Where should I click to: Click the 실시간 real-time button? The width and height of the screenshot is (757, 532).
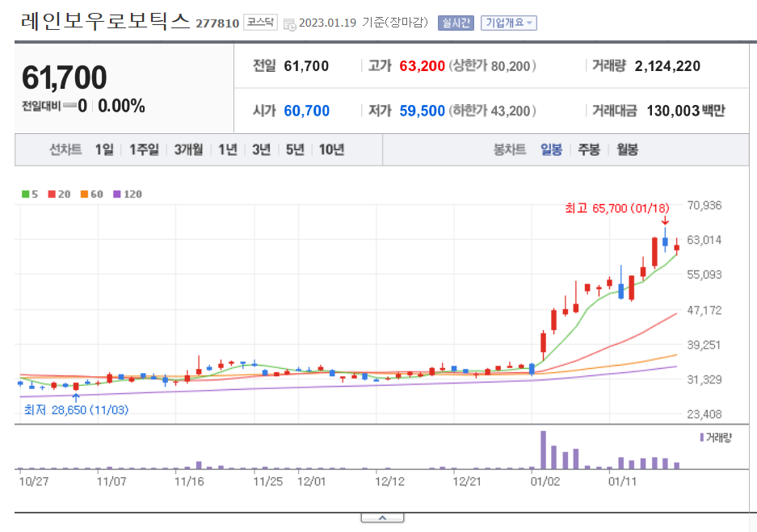tap(456, 23)
